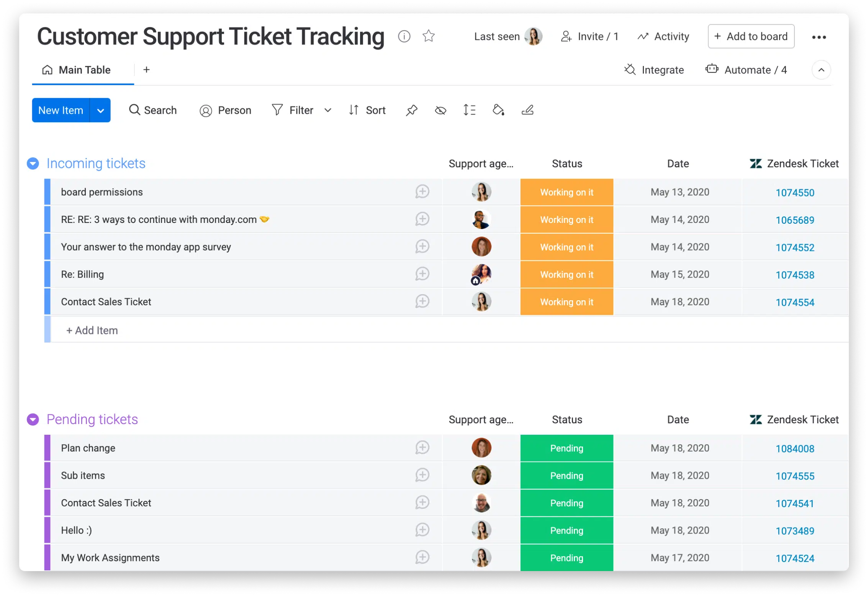868x596 pixels.
Task: Toggle hidden columns eye icon
Action: pos(441,110)
